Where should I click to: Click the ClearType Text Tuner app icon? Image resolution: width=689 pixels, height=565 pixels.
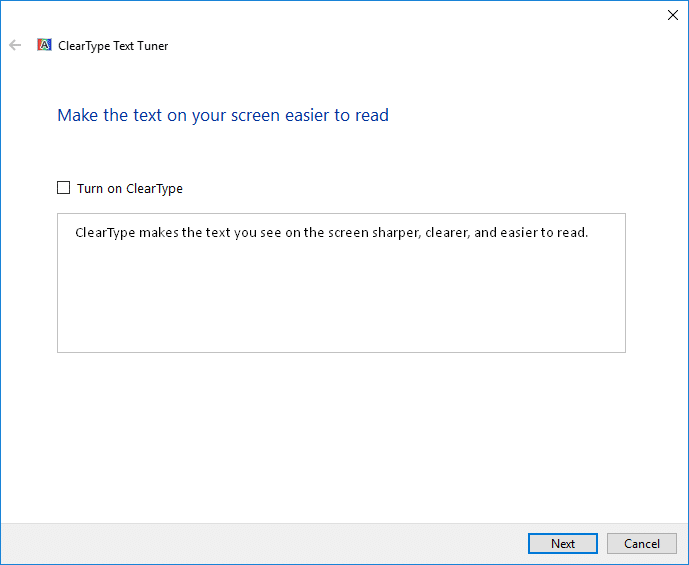pos(45,45)
